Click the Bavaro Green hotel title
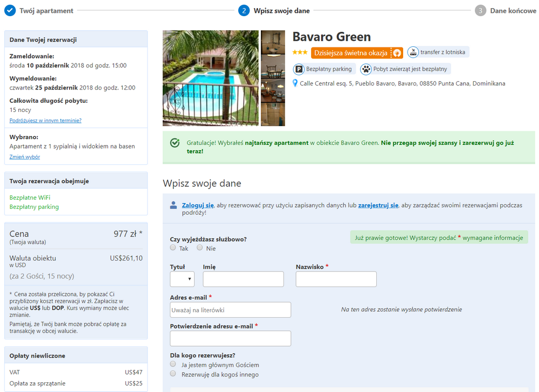The image size is (539, 392). click(x=331, y=37)
